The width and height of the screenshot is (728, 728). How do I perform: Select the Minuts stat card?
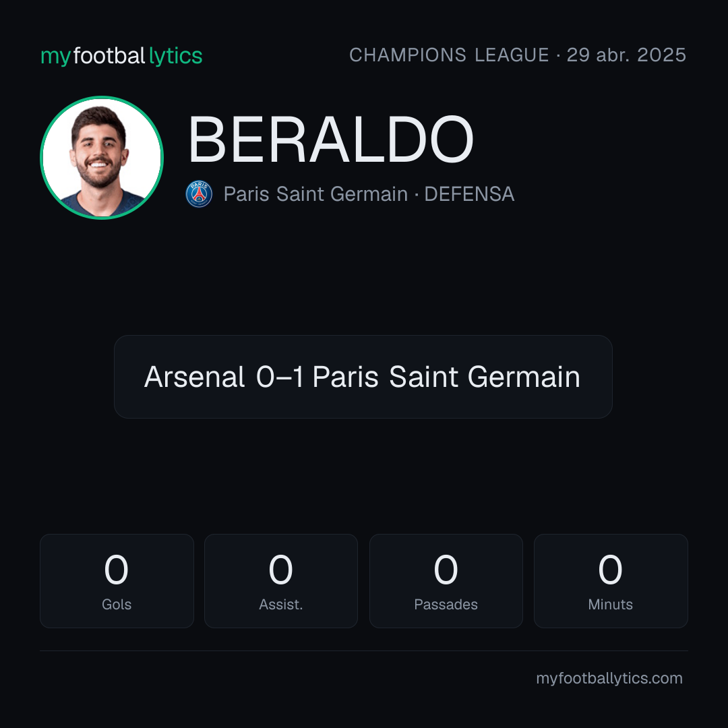tap(611, 581)
